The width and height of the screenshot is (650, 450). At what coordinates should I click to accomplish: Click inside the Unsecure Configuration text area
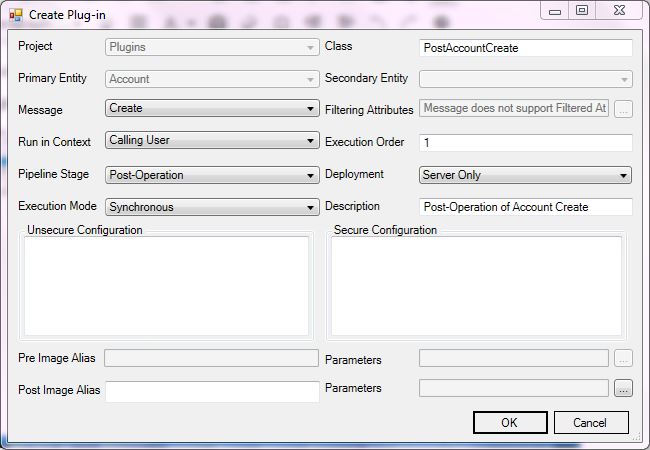pyautogui.click(x=166, y=286)
